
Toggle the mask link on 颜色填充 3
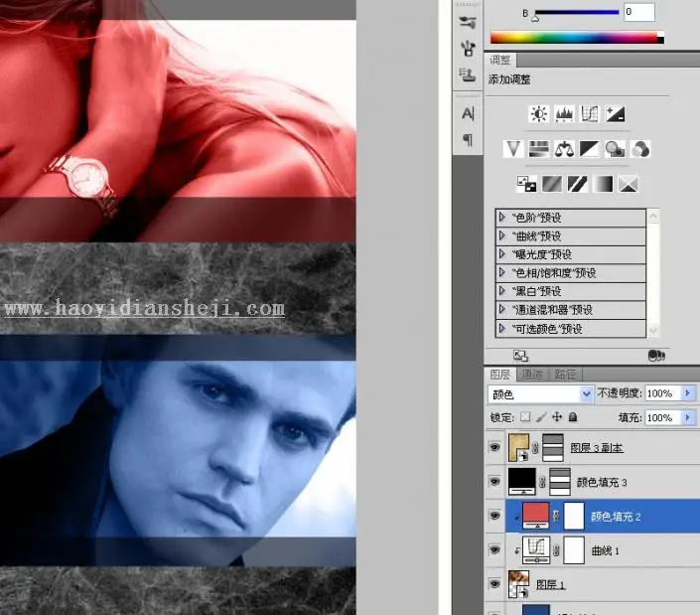click(542, 482)
